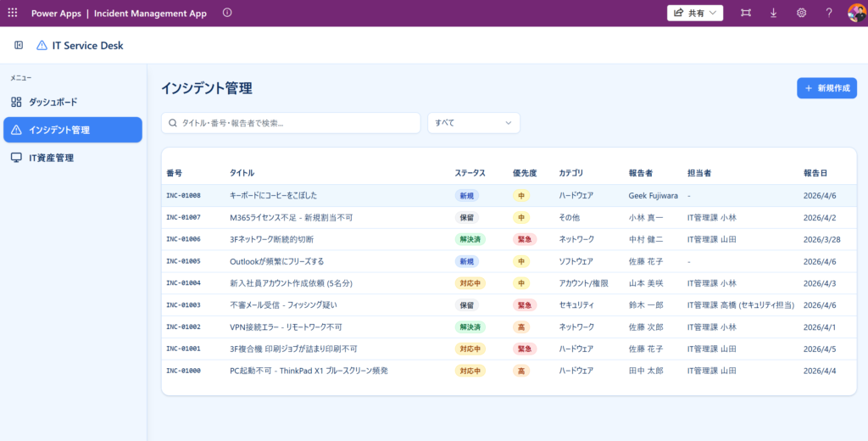Click the user profile avatar
868x441 pixels.
pyautogui.click(x=855, y=13)
